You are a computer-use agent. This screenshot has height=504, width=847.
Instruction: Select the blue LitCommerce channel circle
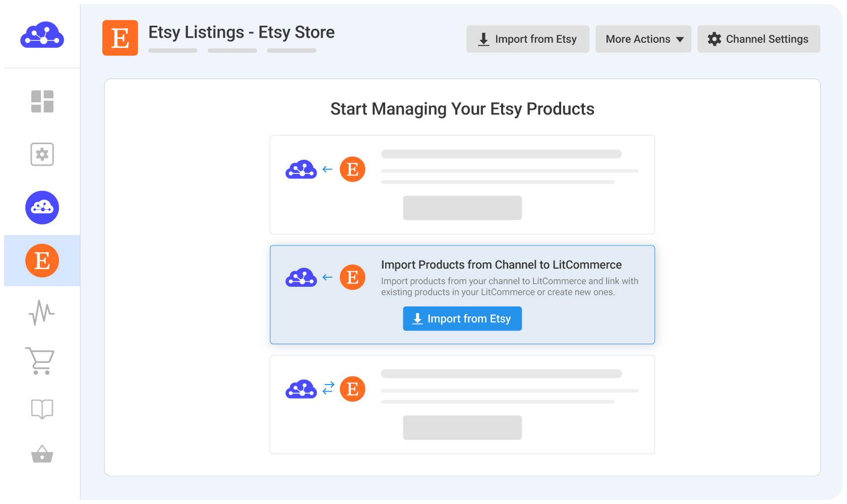[x=42, y=208]
